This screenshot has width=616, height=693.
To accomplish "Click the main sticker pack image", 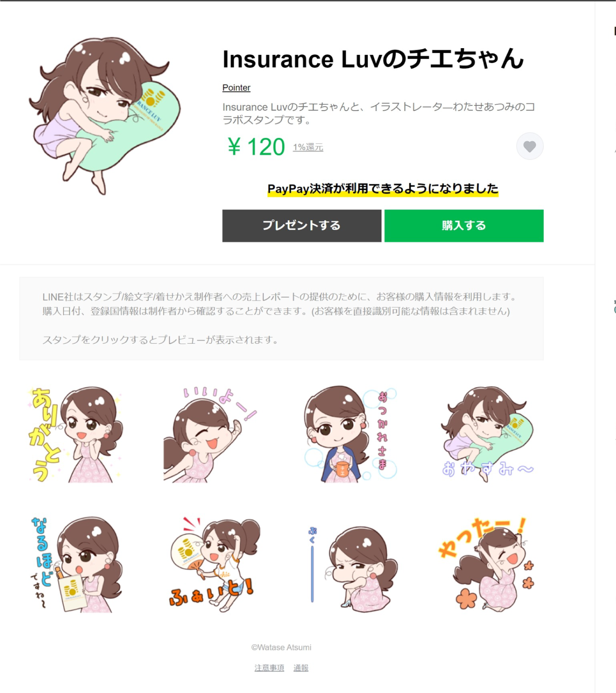I will tap(105, 116).
